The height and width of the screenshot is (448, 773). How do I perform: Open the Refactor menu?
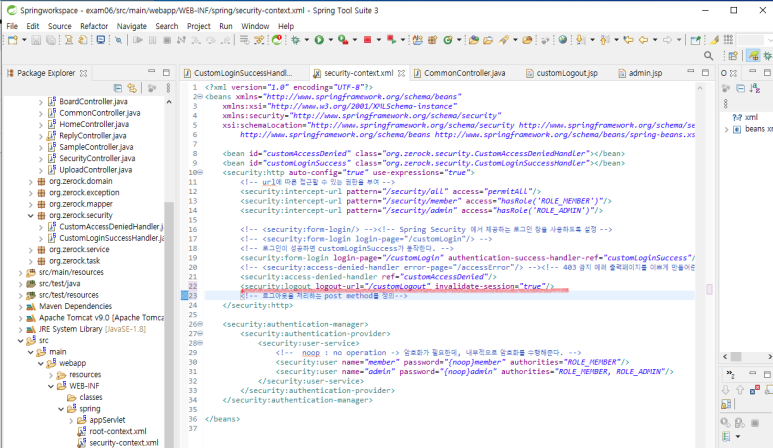(x=94, y=26)
